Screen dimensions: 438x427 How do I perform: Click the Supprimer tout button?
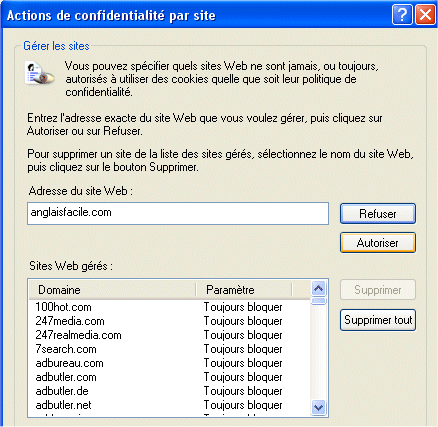point(378,320)
